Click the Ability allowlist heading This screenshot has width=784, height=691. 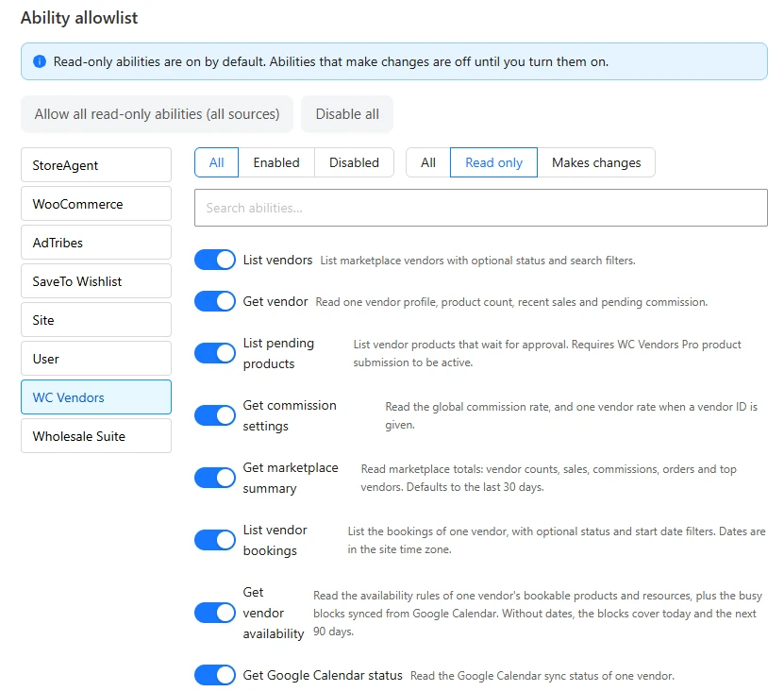[79, 18]
